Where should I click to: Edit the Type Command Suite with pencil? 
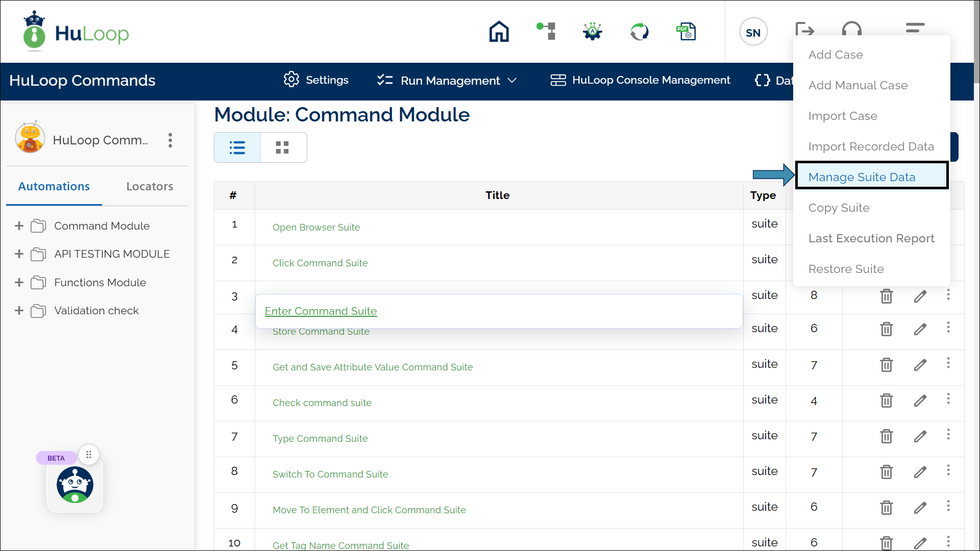pos(920,436)
